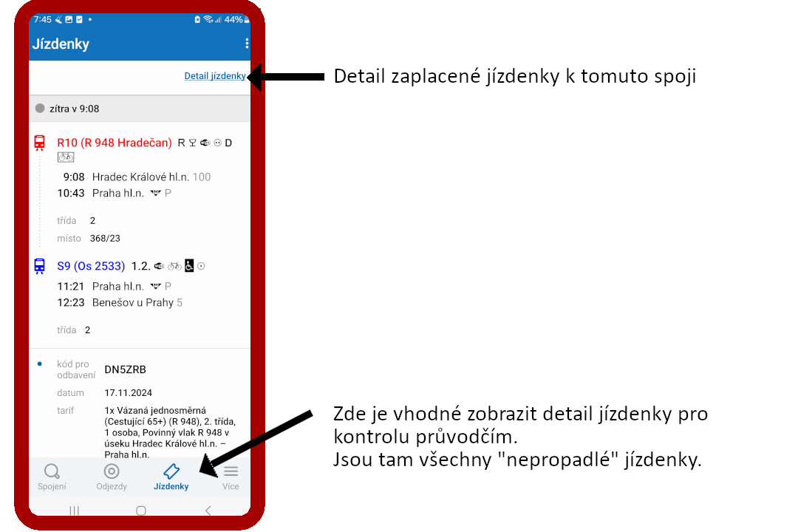
Task: Tap the blue S9 train icon
Action: [40, 266]
